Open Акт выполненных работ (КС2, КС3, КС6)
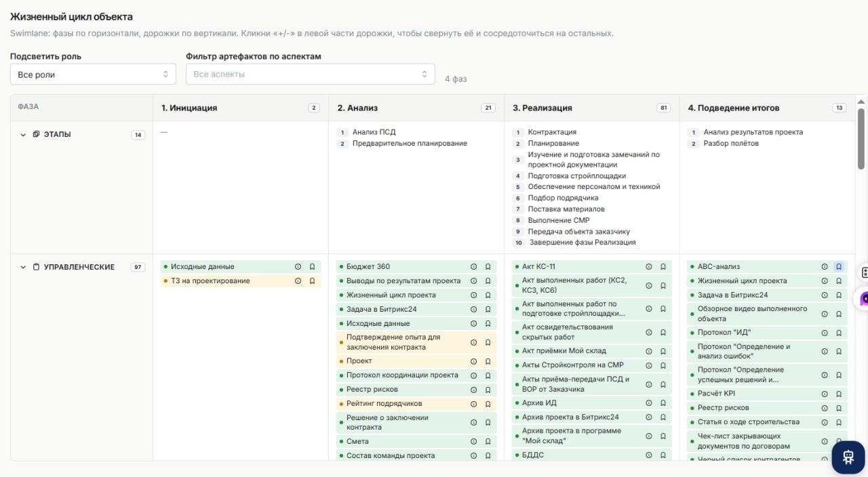868x477 pixels. pyautogui.click(x=592, y=285)
